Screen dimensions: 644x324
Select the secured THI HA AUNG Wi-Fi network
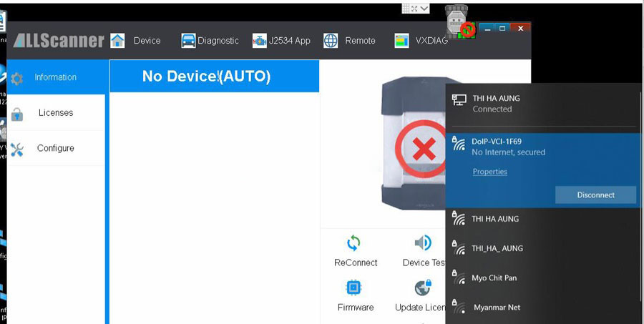click(545, 219)
